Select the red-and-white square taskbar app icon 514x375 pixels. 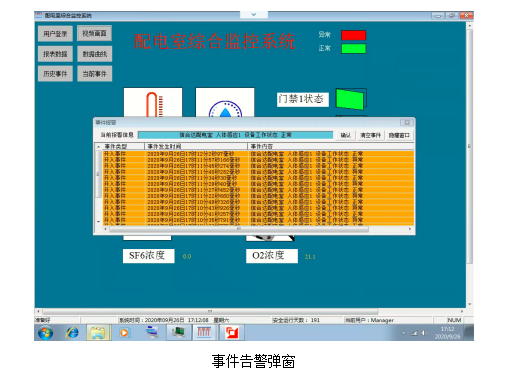[232, 333]
